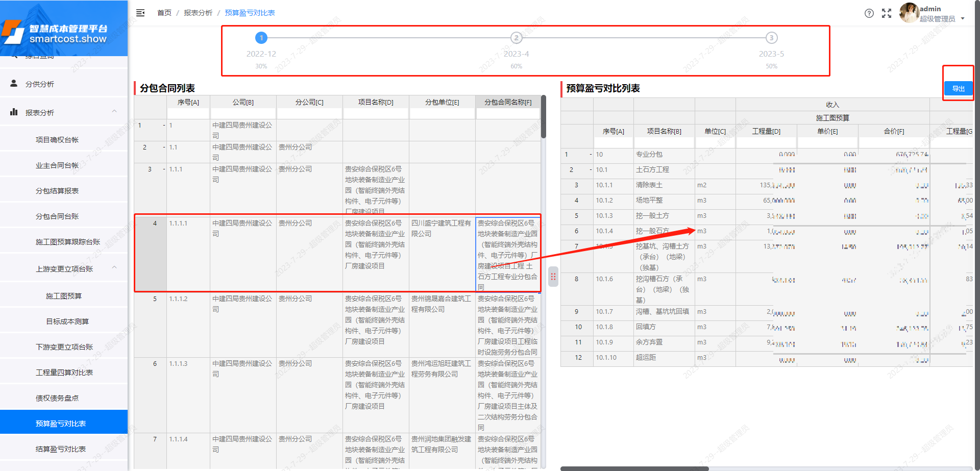Click the filter box under 公司[B] column
Viewport: 980px width, 471px height.
click(x=242, y=113)
